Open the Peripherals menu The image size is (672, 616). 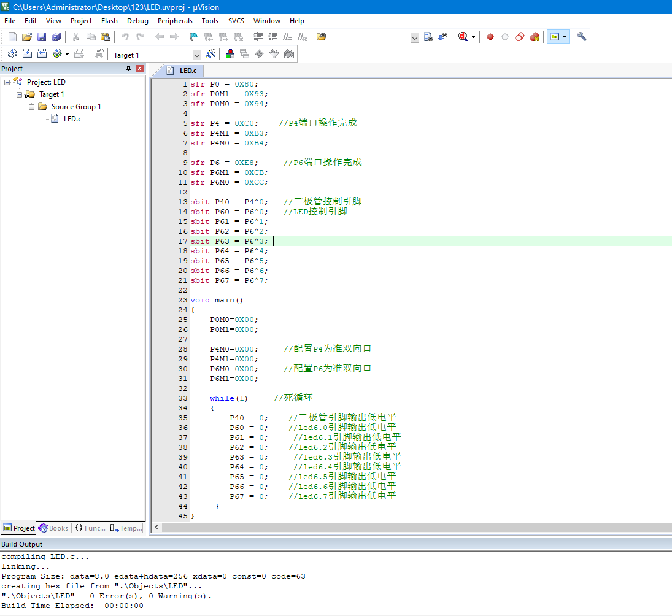pos(175,21)
